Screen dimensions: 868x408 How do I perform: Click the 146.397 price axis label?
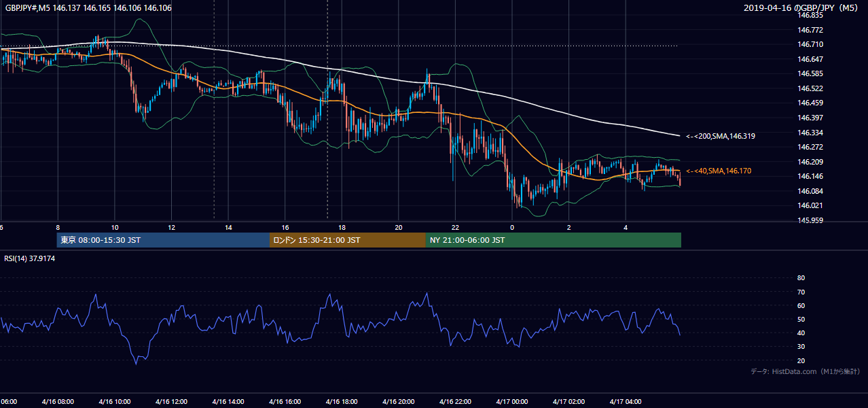coord(811,118)
